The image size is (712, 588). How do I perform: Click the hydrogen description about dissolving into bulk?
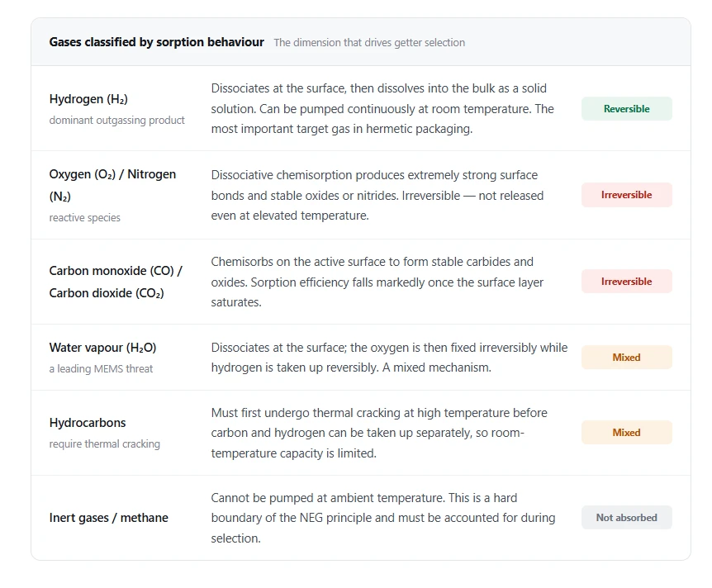[382, 108]
